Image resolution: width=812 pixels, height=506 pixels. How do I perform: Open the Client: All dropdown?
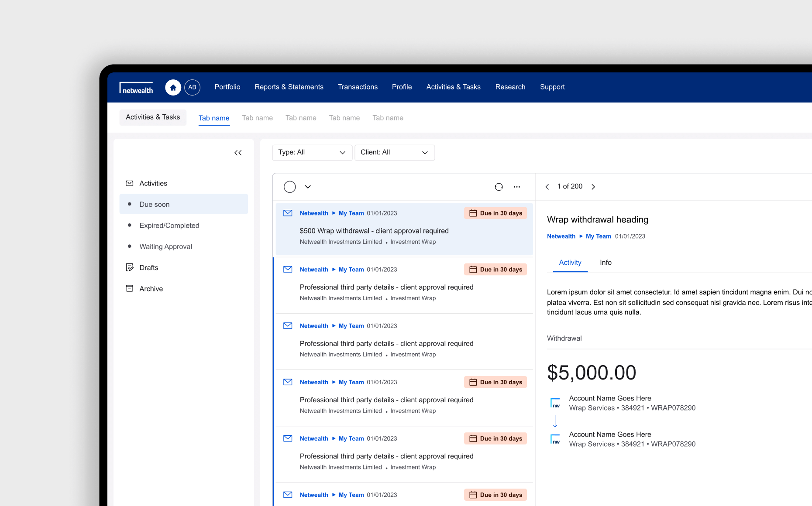point(394,152)
